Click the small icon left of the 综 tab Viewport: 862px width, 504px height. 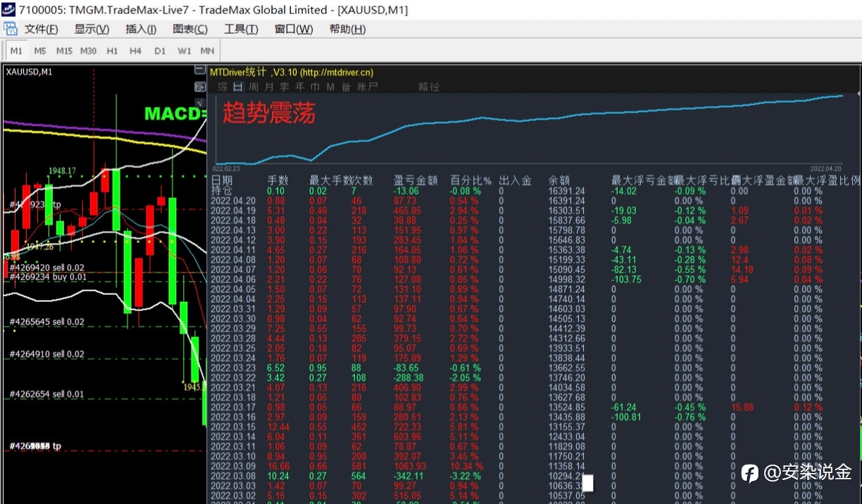(200, 87)
